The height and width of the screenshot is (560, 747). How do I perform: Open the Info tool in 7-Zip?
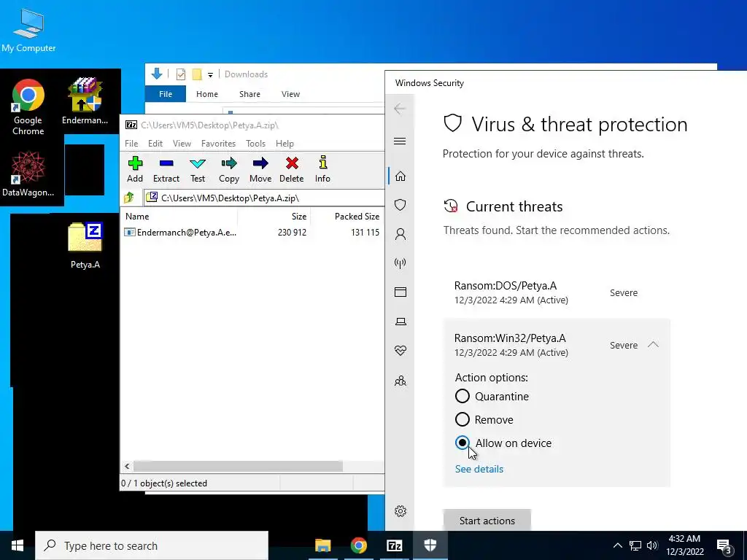pos(322,169)
